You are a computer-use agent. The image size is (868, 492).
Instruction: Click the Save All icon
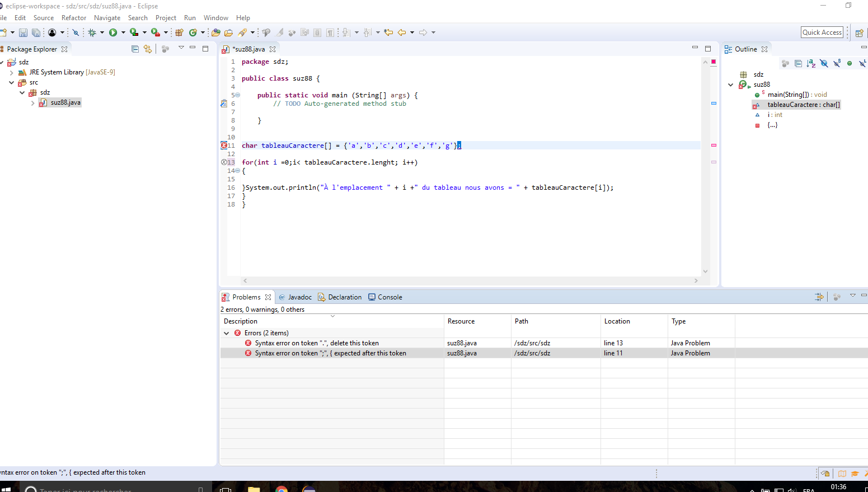point(36,33)
